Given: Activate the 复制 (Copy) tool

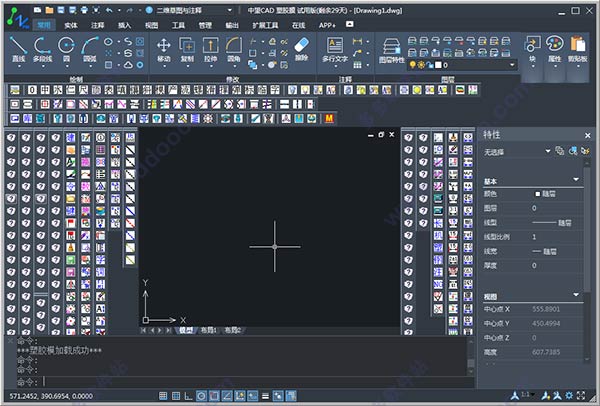Looking at the screenshot, I should click(187, 49).
